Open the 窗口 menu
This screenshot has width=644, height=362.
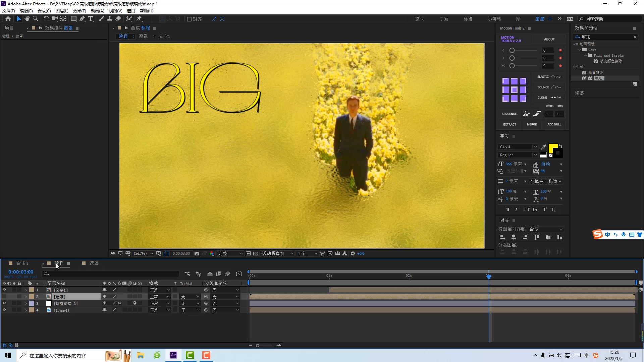pyautogui.click(x=131, y=11)
